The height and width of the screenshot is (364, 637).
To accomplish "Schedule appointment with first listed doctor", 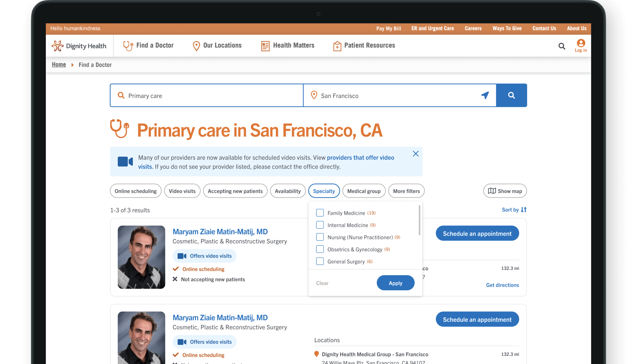I will tap(477, 233).
